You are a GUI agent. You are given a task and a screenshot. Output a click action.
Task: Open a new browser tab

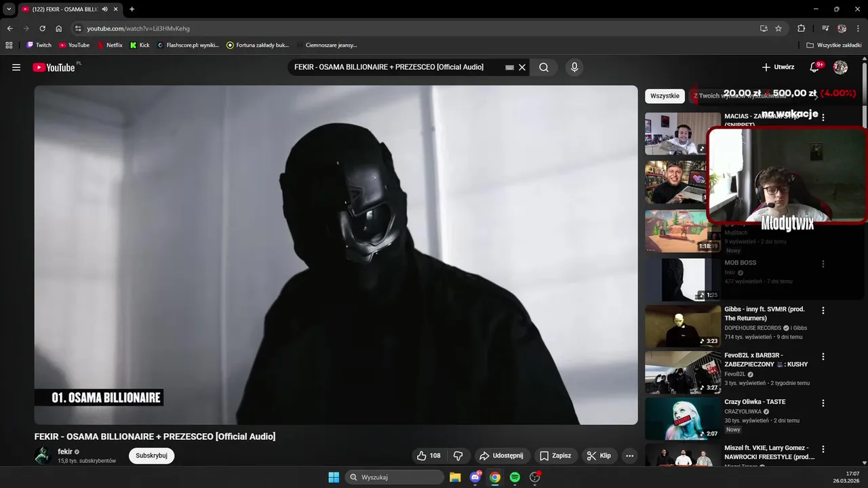point(132,9)
